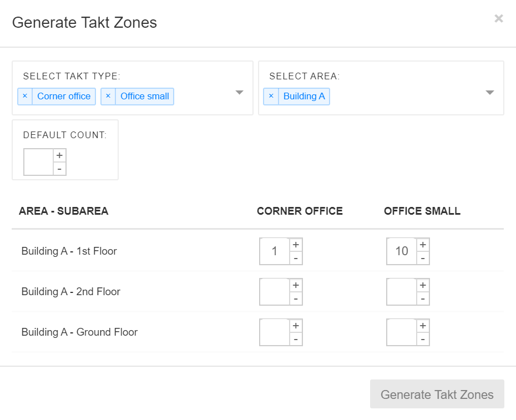
Task: Decrease Office Small count for 2nd Floor
Action: (423, 298)
